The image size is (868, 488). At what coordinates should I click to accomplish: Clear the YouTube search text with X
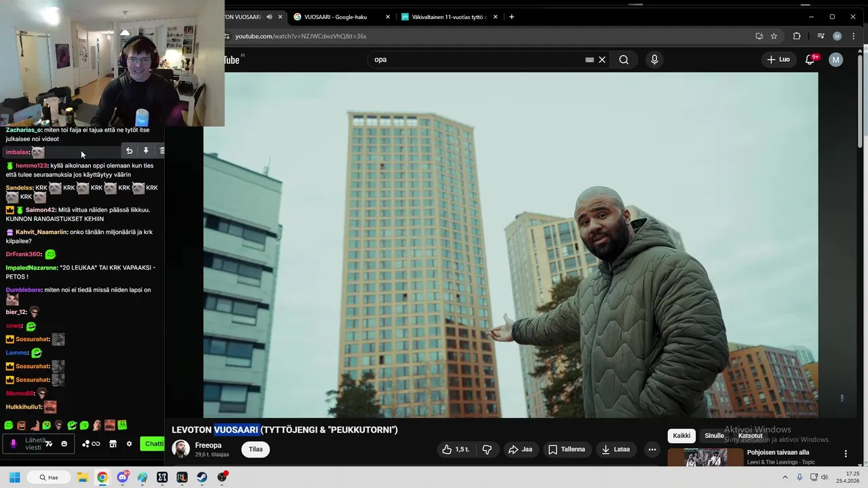[602, 60]
